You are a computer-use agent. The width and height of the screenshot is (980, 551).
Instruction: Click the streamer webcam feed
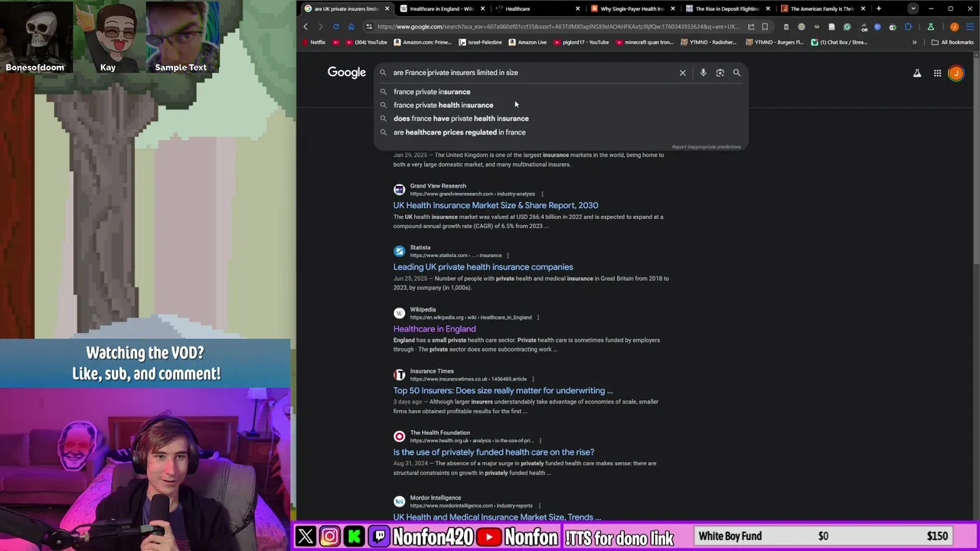point(145,469)
